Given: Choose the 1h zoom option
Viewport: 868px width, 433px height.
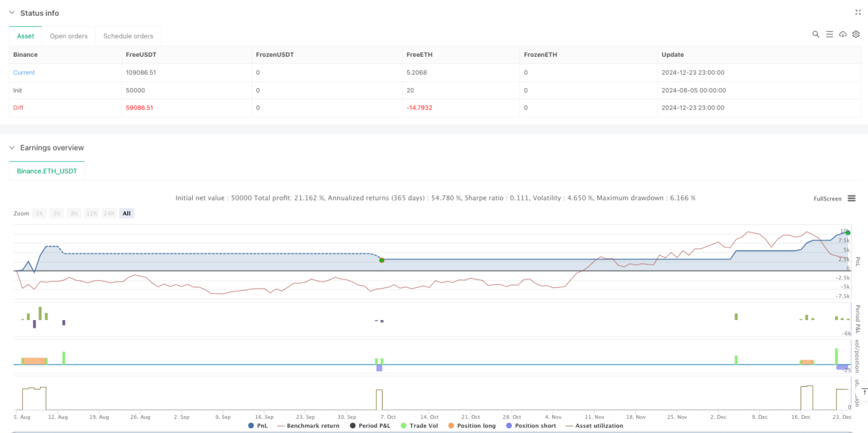Looking at the screenshot, I should pos(39,213).
